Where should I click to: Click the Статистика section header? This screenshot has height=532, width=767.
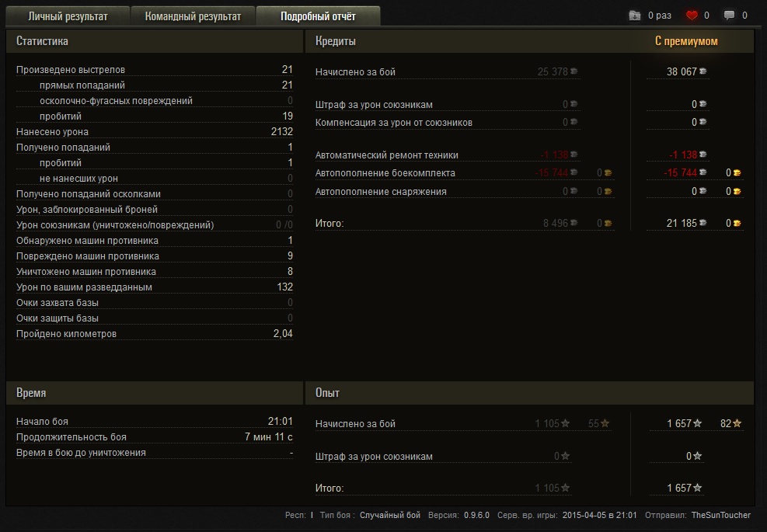(x=42, y=41)
